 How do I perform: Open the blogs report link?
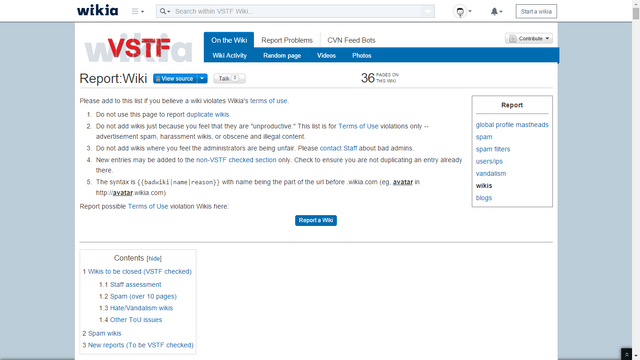(x=484, y=198)
